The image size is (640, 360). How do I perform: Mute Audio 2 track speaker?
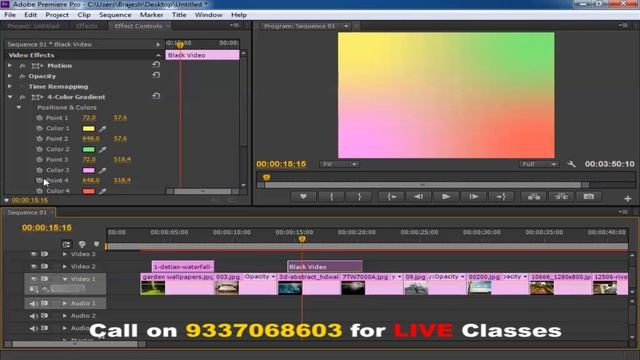point(33,316)
